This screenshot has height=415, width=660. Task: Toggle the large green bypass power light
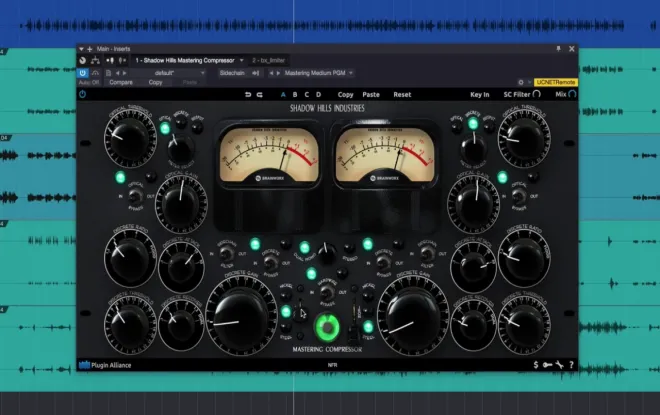[x=327, y=327]
